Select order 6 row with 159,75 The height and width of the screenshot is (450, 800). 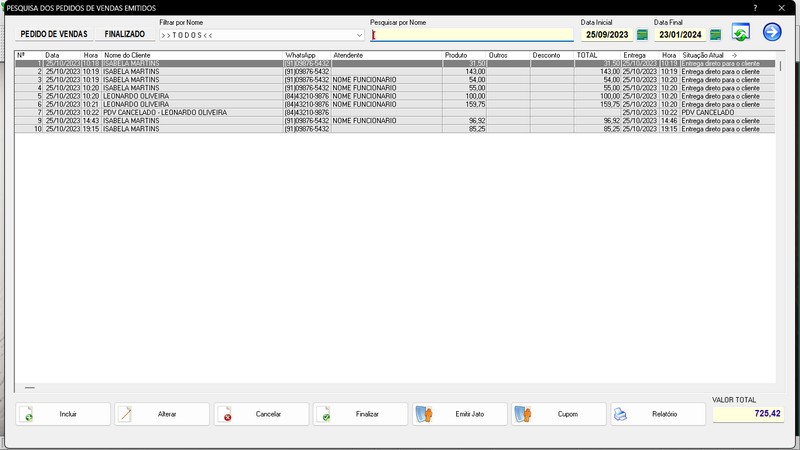coord(395,105)
